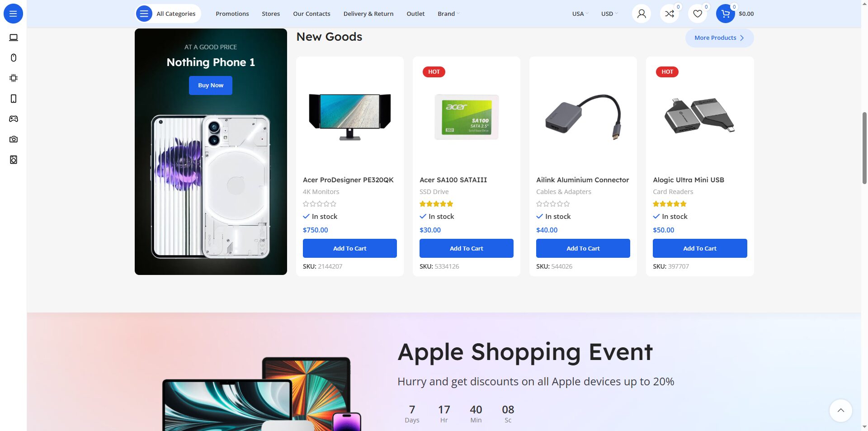
Task: Open the smartphone category sidebar icon
Action: [14, 99]
